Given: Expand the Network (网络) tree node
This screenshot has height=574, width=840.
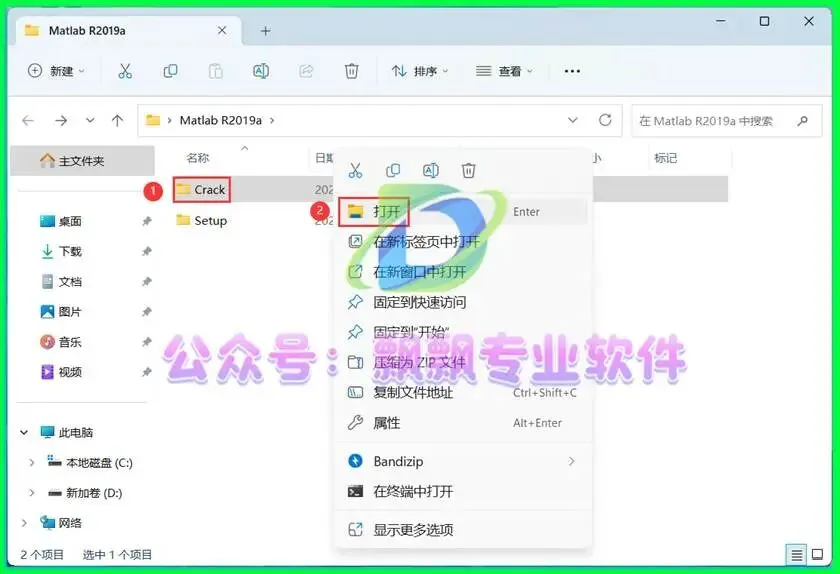Looking at the screenshot, I should pyautogui.click(x=24, y=523).
